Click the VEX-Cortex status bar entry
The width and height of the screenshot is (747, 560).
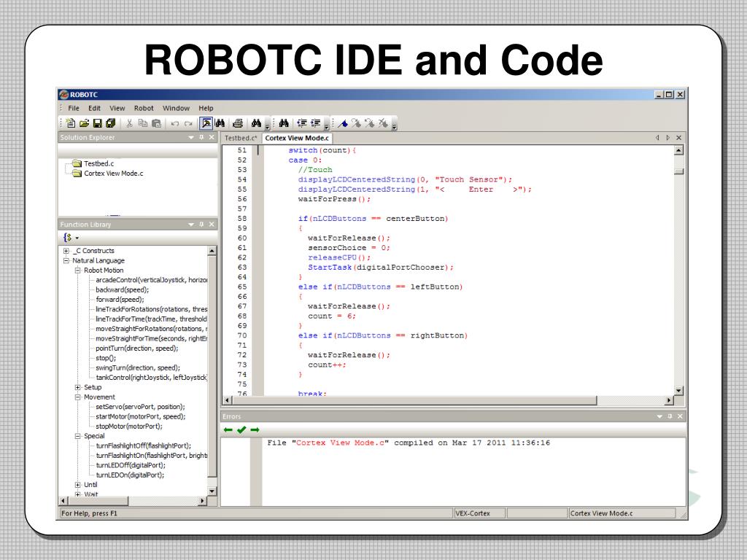[x=479, y=513]
